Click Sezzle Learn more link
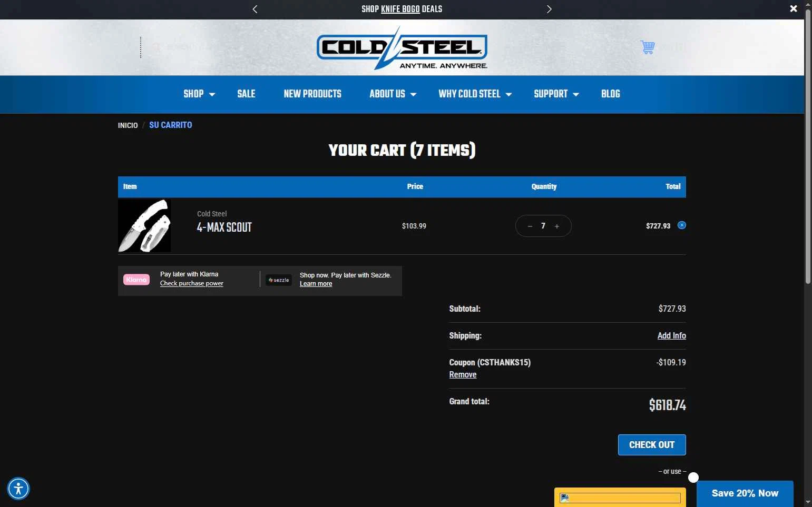 (316, 284)
